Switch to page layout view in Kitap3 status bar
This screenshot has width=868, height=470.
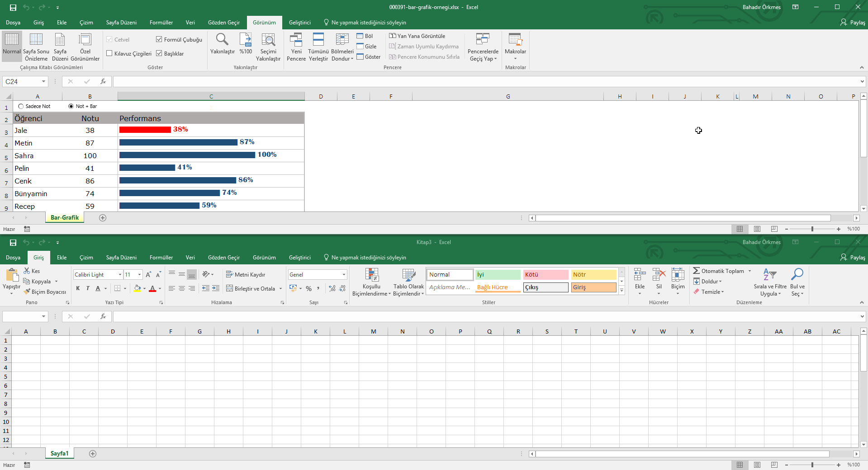(757, 465)
